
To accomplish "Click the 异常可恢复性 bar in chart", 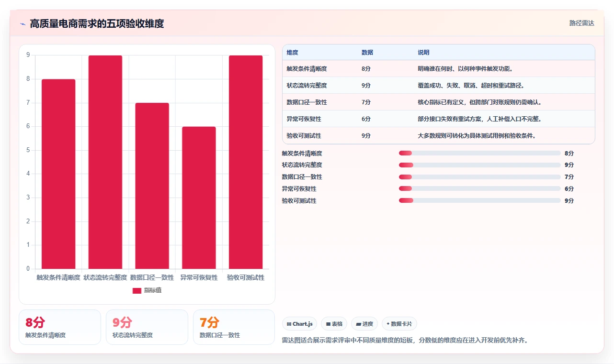I will point(199,198).
